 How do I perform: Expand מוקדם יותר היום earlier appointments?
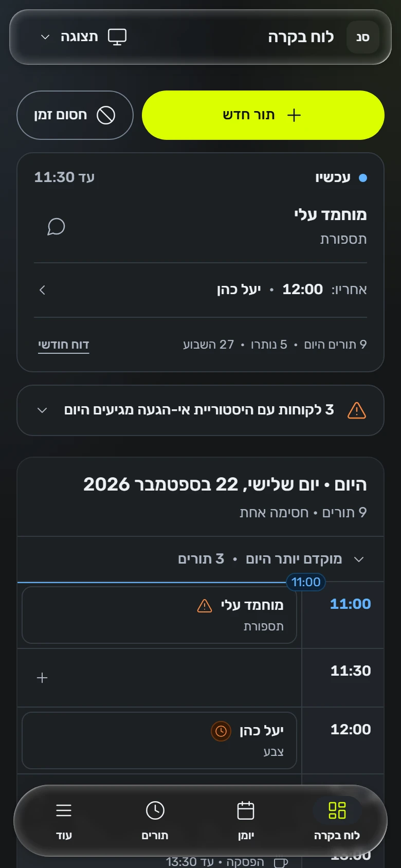pyautogui.click(x=200, y=559)
